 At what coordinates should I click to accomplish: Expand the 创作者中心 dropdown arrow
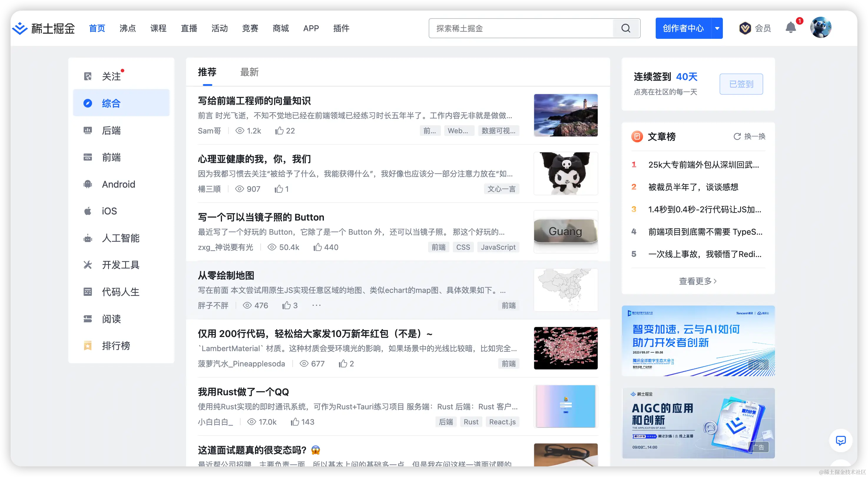pos(717,28)
